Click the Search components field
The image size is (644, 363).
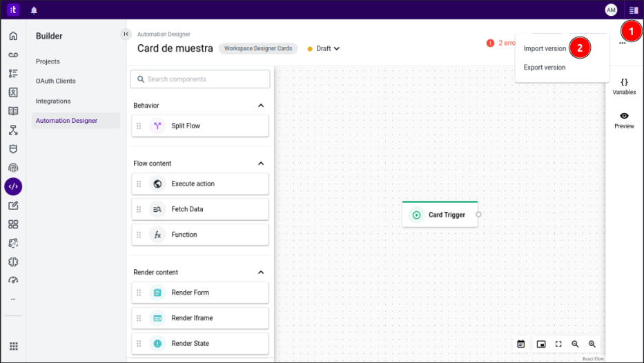pyautogui.click(x=200, y=79)
